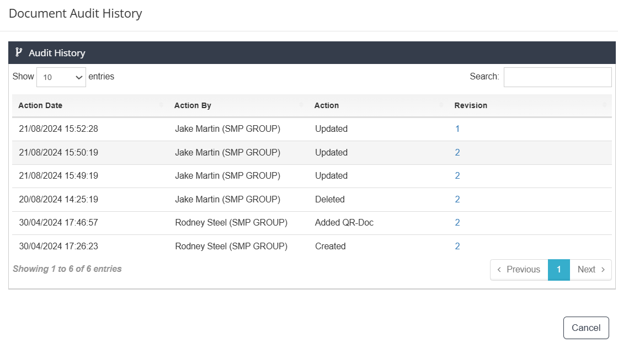Image resolution: width=618 pixels, height=364 pixels.
Task: Click the Added QR-Doc action cell
Action: click(344, 223)
